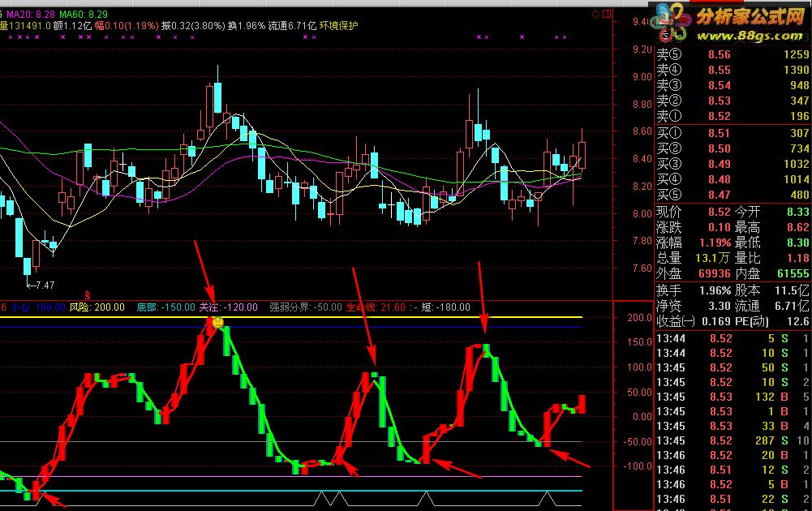
Task: Click buy level 买③ at price 8.49
Action: tap(733, 164)
